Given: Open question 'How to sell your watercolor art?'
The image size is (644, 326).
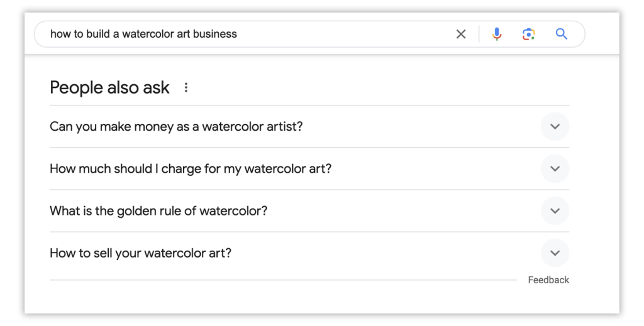Looking at the screenshot, I should pos(140,253).
